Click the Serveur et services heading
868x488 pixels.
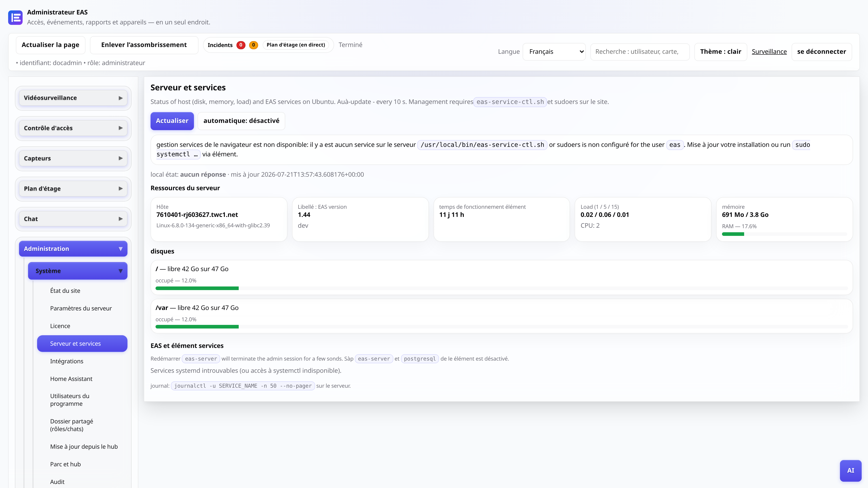[x=188, y=88]
